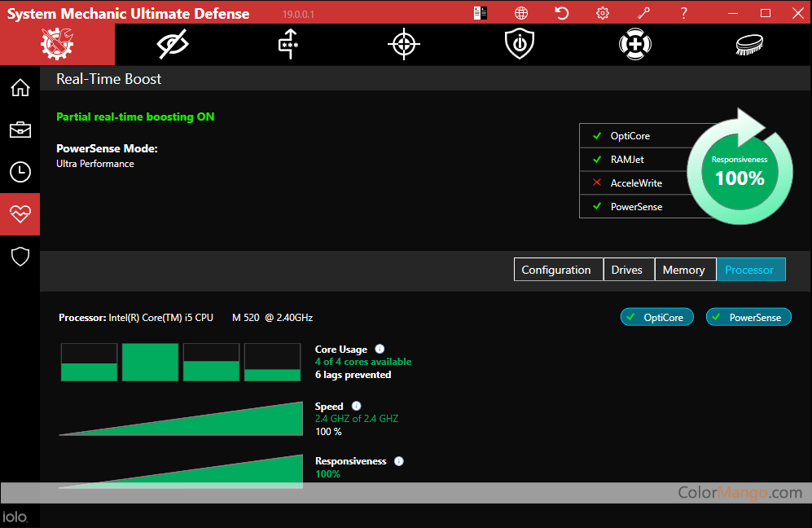Click the undo arrow icon in title bar
Screen dimensions: 812x528
pos(561,13)
